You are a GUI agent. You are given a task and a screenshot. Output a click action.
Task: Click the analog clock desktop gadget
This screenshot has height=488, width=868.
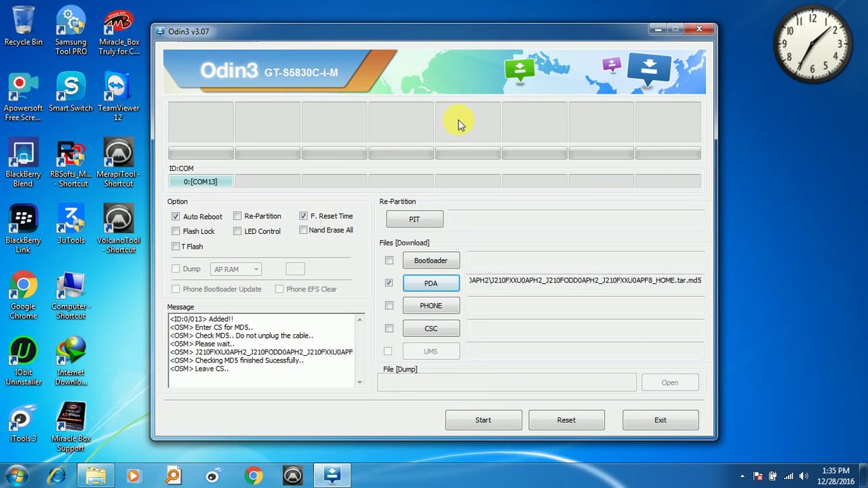click(812, 45)
